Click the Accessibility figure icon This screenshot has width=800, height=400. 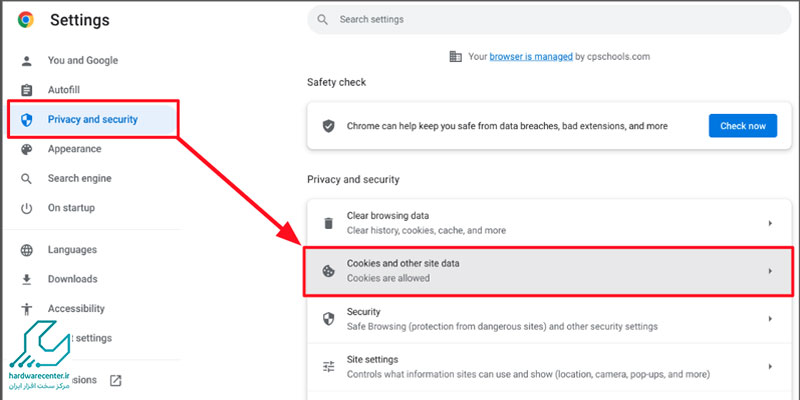26,309
